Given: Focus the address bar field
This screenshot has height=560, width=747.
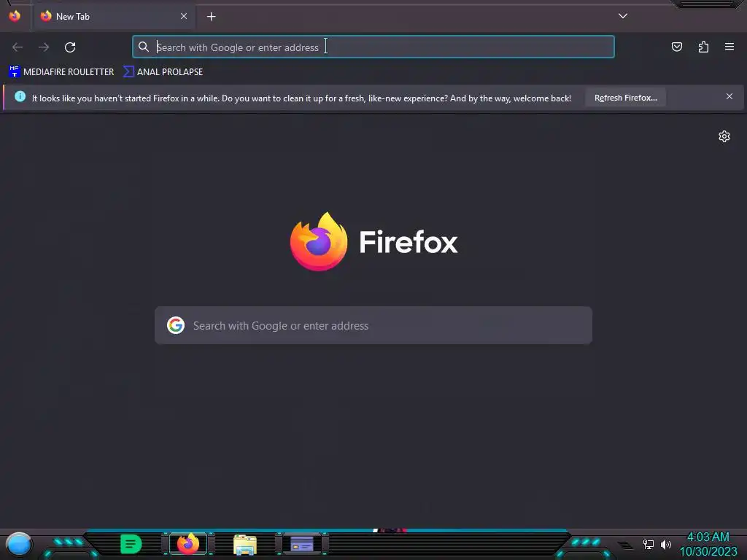Looking at the screenshot, I should [x=373, y=47].
